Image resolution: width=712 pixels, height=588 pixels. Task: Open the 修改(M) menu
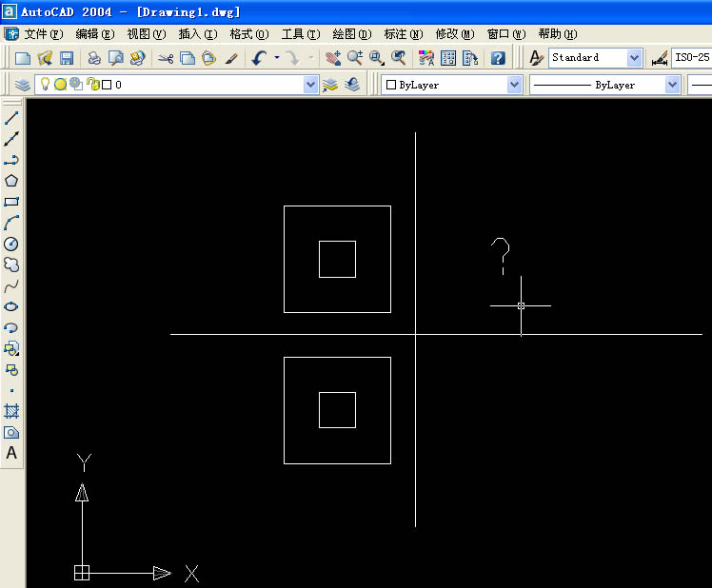(x=455, y=34)
